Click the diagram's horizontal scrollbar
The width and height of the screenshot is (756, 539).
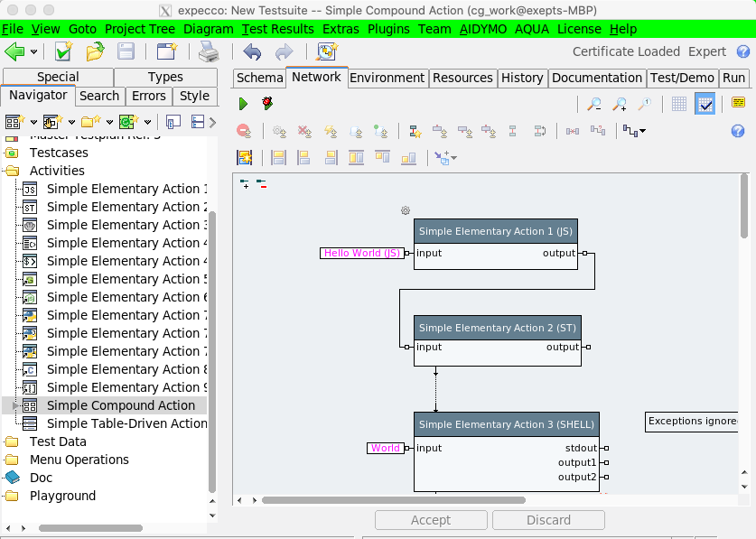click(x=393, y=499)
